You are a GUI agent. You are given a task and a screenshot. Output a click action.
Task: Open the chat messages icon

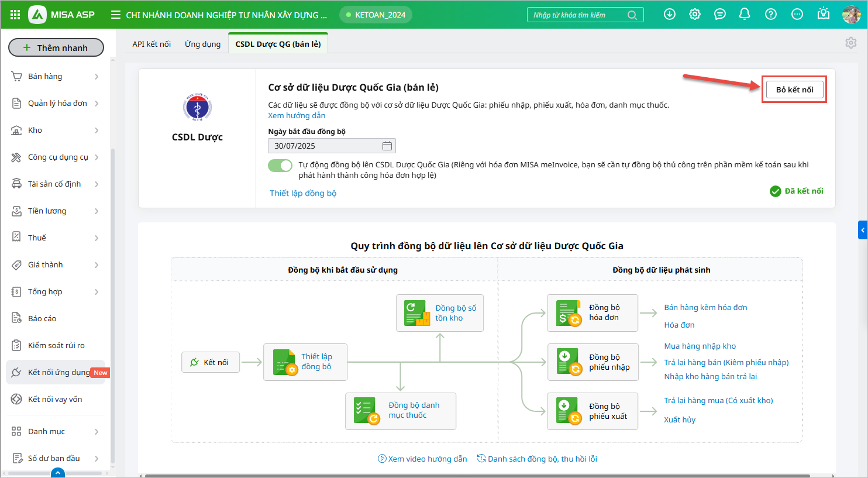[720, 15]
